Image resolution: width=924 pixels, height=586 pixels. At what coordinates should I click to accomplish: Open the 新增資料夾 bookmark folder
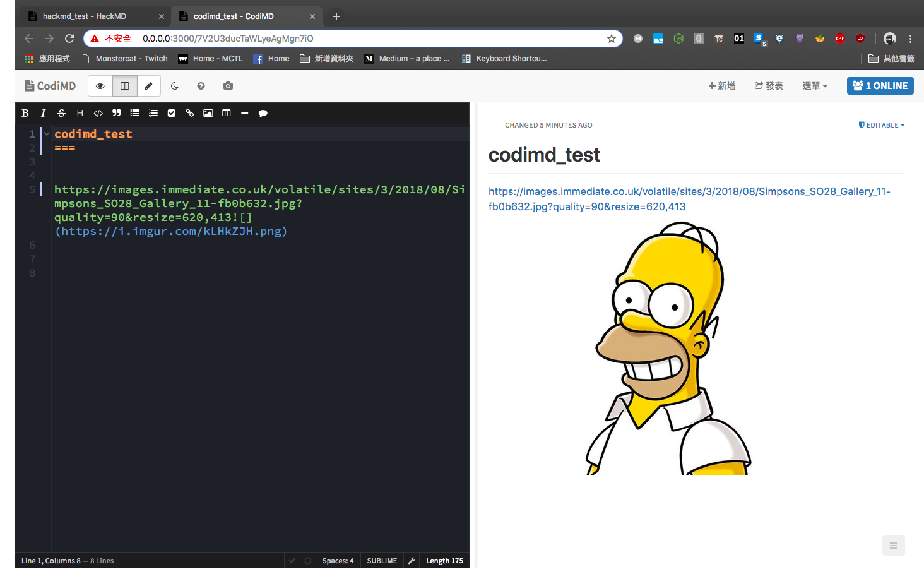click(x=326, y=59)
